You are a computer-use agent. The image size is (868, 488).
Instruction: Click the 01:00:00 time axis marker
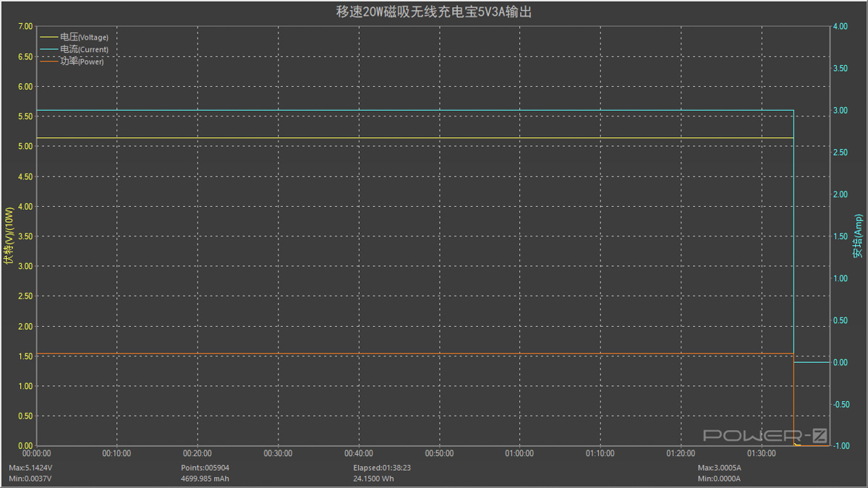tap(519, 454)
